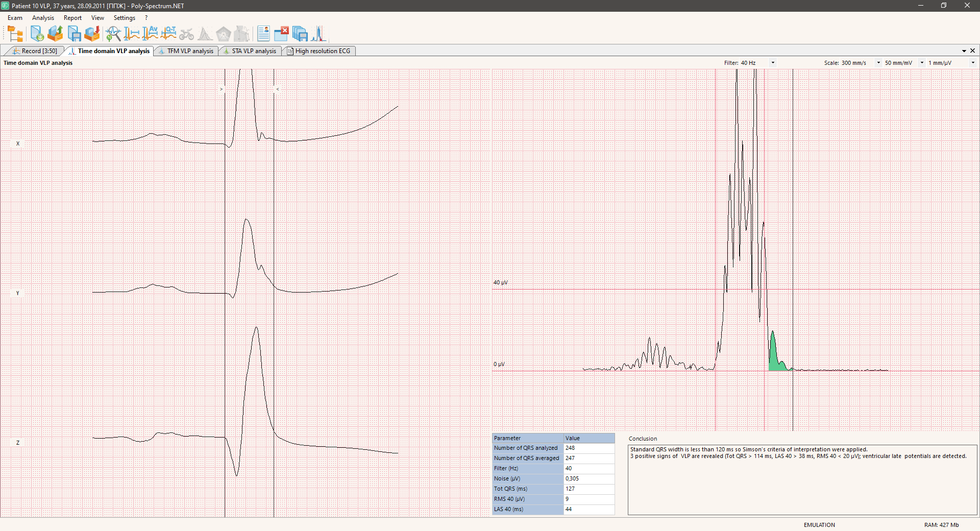Screen dimensions: 980x531
Task: Click the Value column header
Action: click(x=589, y=438)
